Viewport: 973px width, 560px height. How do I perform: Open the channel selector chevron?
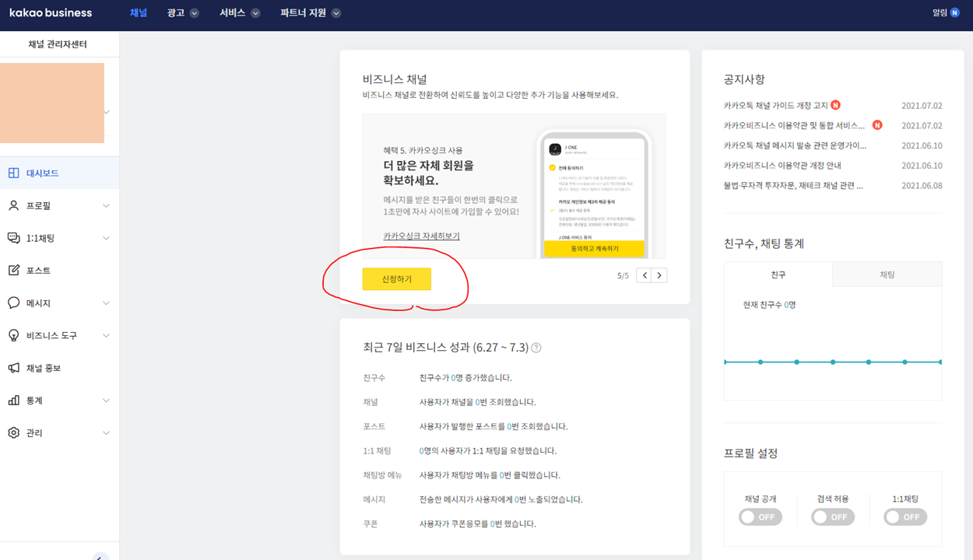(107, 112)
